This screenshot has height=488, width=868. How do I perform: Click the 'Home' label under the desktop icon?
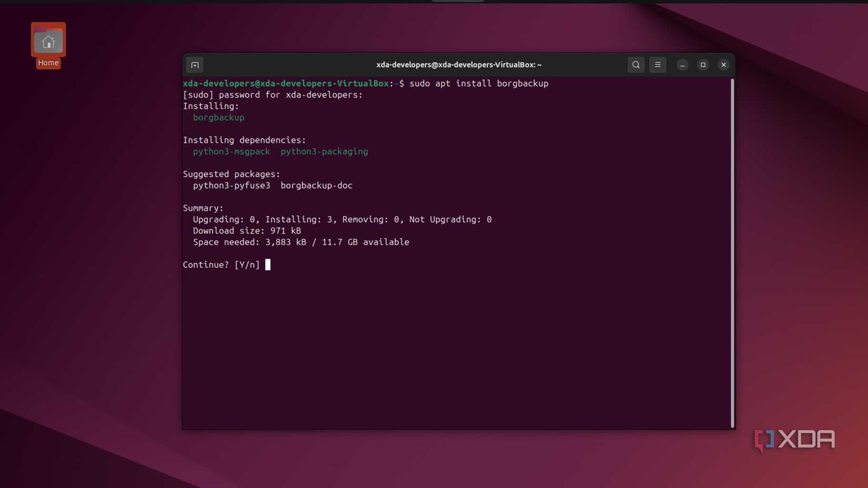[48, 62]
